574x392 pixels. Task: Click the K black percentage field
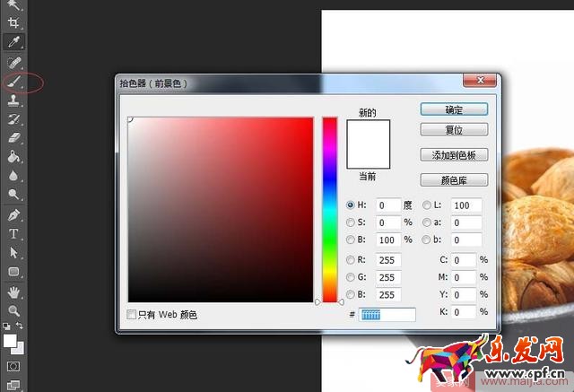click(464, 312)
